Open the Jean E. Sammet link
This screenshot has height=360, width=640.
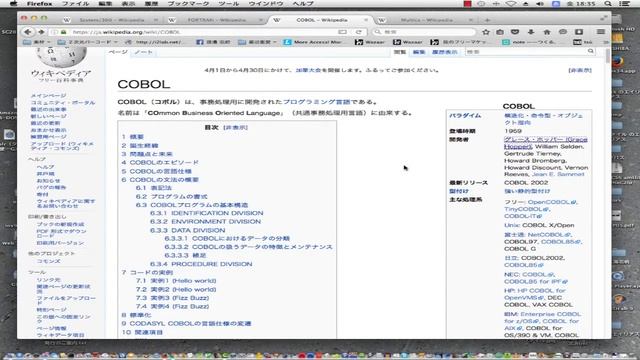558,174
